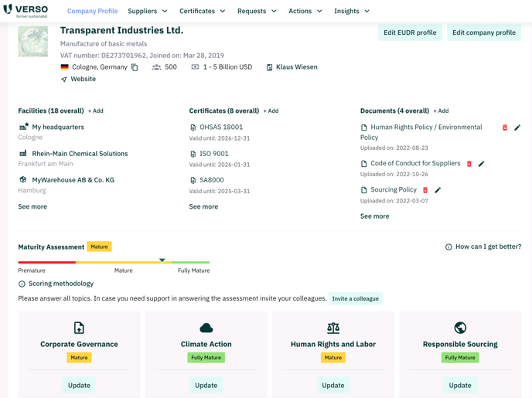Click the Sourcing Policy file icon
532x398 pixels.
[364, 190]
